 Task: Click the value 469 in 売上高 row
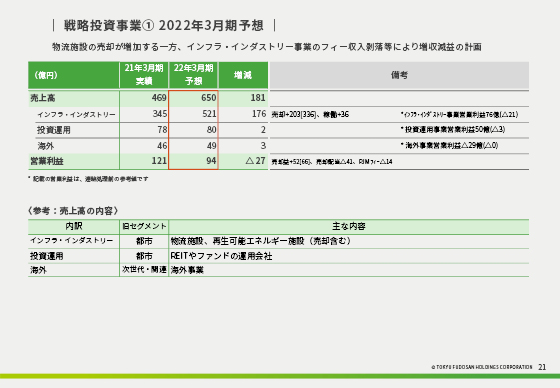159,98
